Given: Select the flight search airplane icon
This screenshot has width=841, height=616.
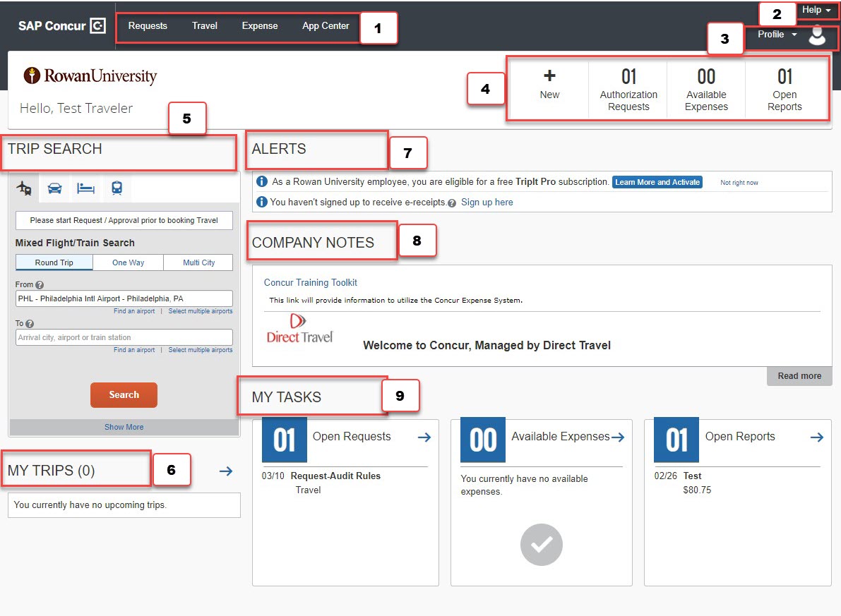Looking at the screenshot, I should point(25,188).
